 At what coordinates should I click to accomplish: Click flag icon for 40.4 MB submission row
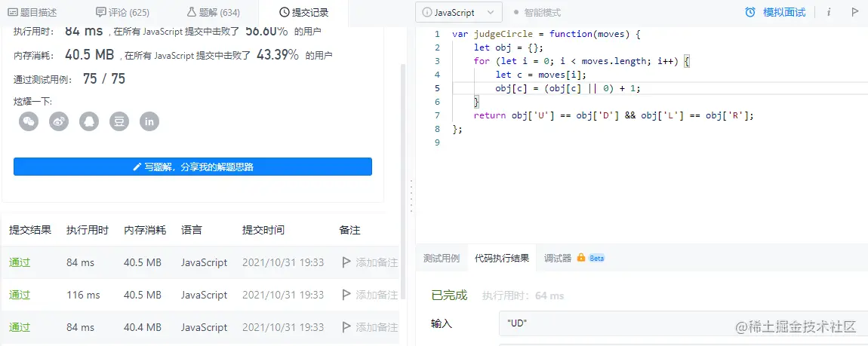346,327
